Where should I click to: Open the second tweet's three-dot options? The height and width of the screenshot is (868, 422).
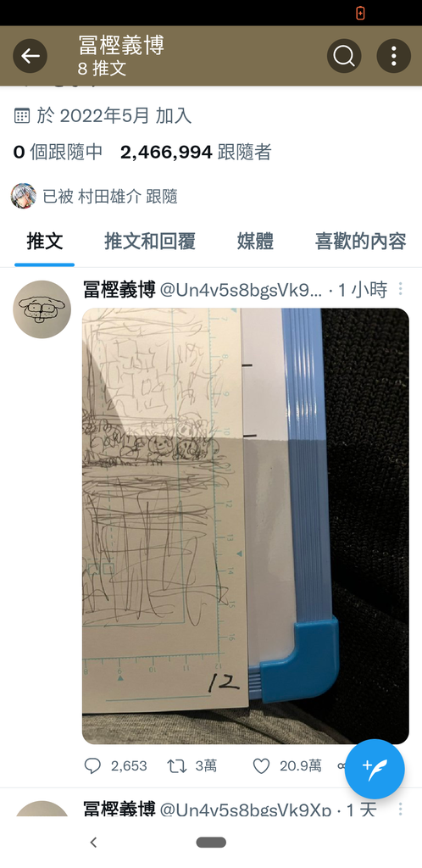(401, 810)
